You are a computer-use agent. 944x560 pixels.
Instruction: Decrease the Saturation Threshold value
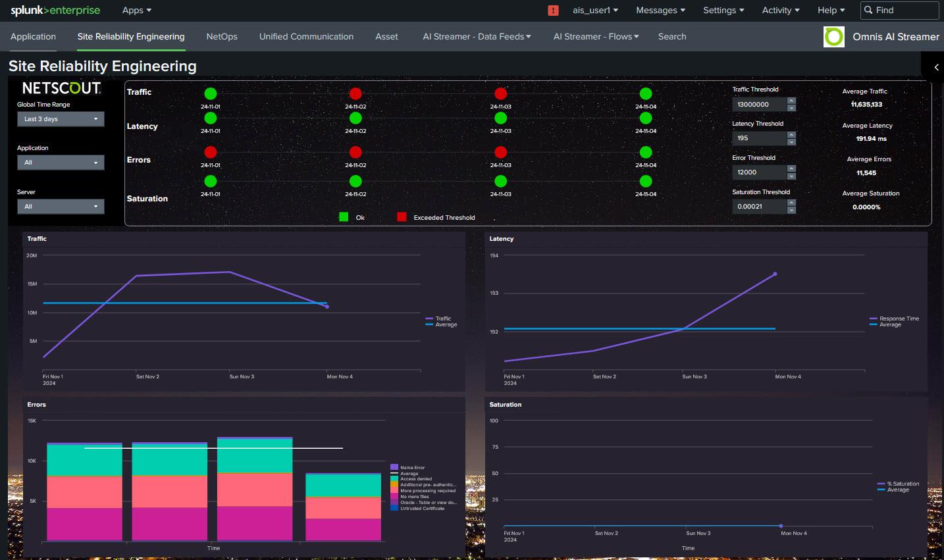pyautogui.click(x=791, y=210)
